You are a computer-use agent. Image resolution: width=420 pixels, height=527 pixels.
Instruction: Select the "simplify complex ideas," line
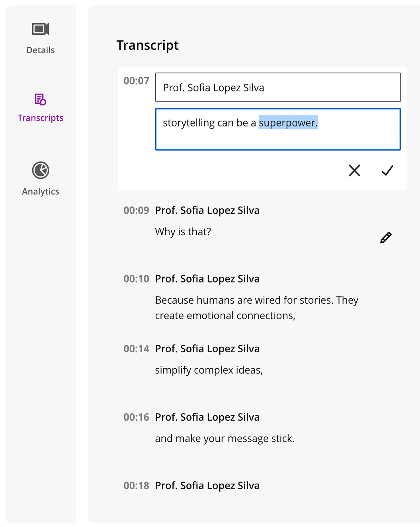tap(209, 370)
